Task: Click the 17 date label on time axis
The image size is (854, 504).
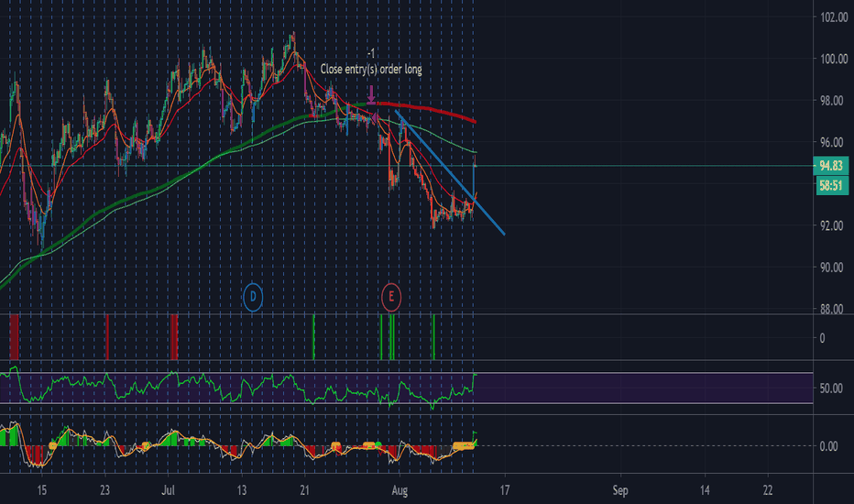Action: (505, 490)
